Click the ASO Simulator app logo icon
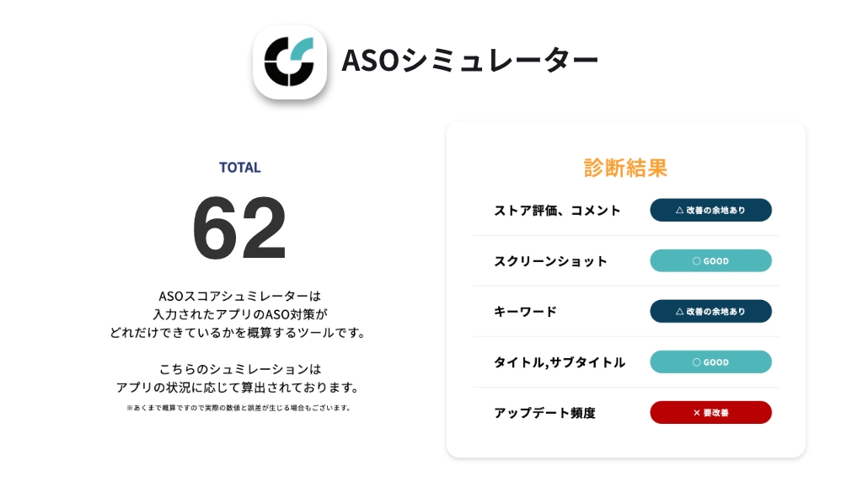Image resolution: width=868 pixels, height=482 pixels. point(290,62)
